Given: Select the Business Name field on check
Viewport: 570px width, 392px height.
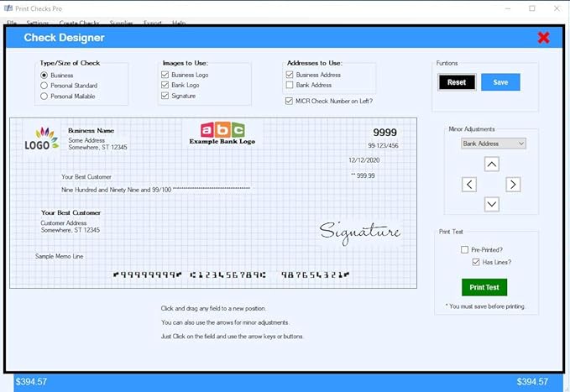Looking at the screenshot, I should 91,131.
